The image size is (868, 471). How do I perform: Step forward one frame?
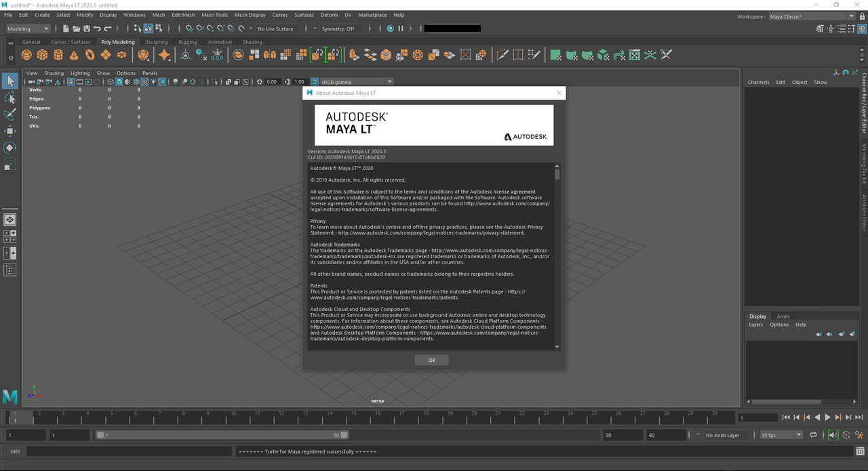click(x=848, y=417)
